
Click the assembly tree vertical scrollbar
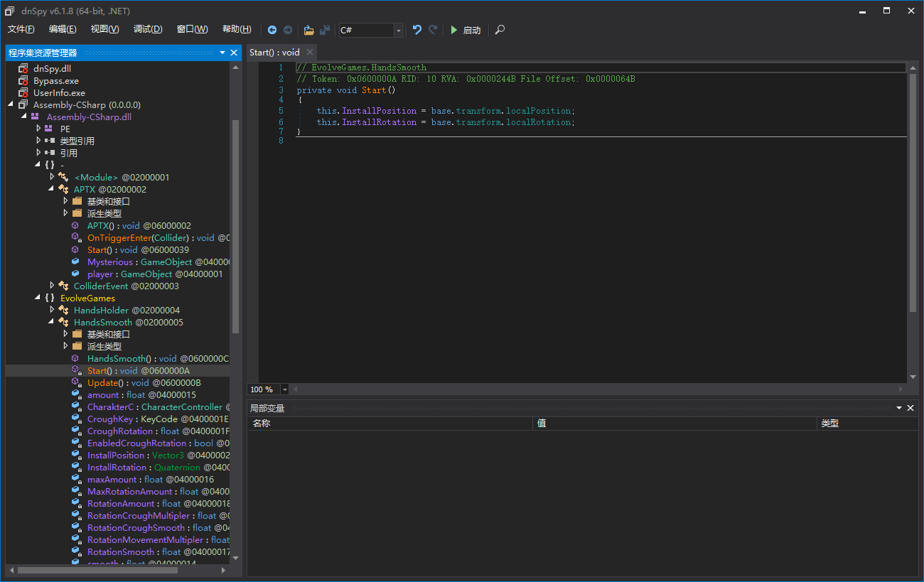tap(236, 227)
